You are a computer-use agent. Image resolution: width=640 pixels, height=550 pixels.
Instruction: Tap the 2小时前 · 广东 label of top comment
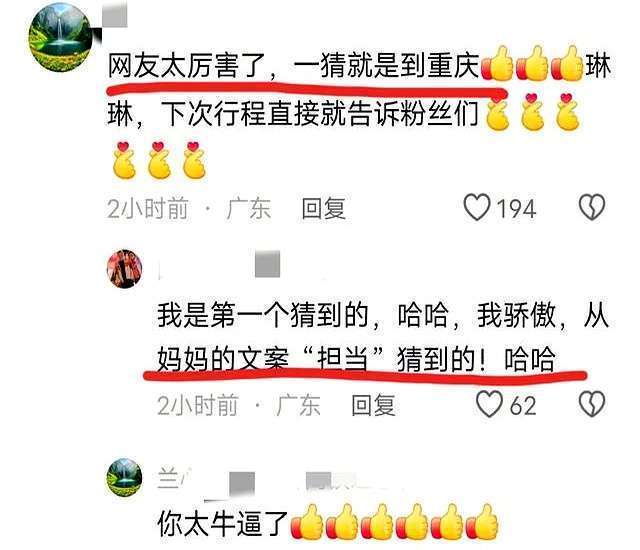point(189,208)
